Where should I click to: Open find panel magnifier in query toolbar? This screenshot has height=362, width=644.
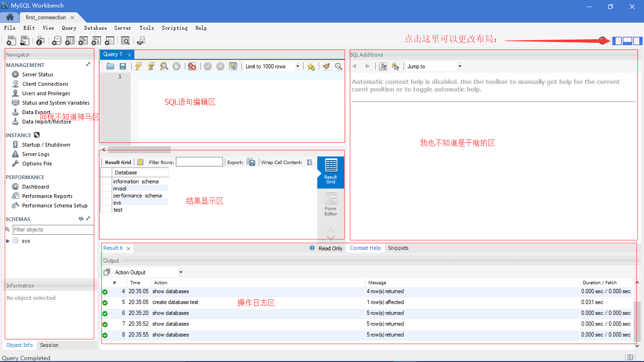coord(339,66)
